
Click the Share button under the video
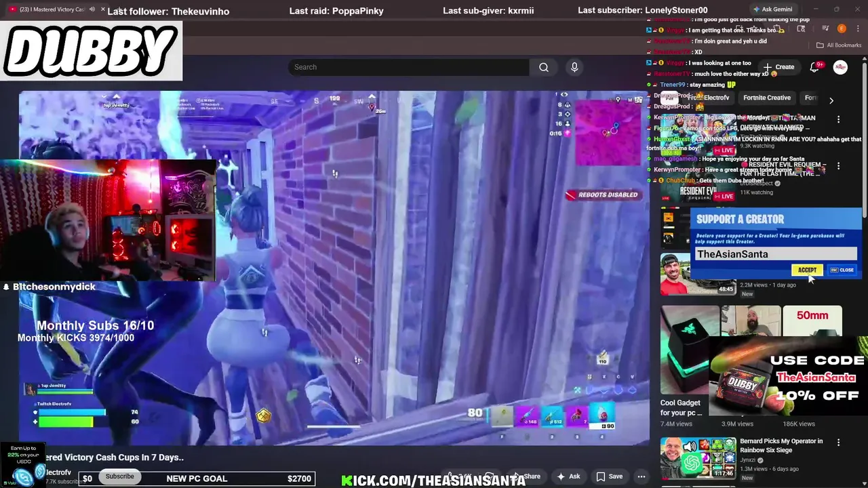click(x=527, y=476)
